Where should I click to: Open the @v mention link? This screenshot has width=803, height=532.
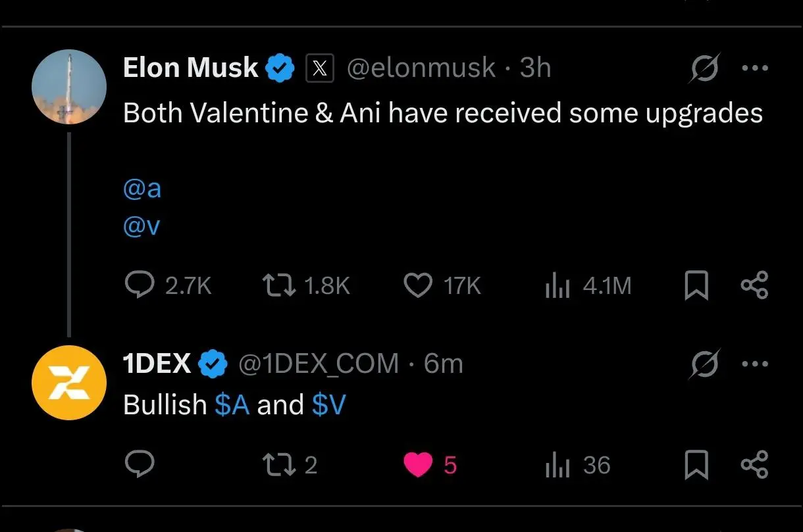(142, 226)
